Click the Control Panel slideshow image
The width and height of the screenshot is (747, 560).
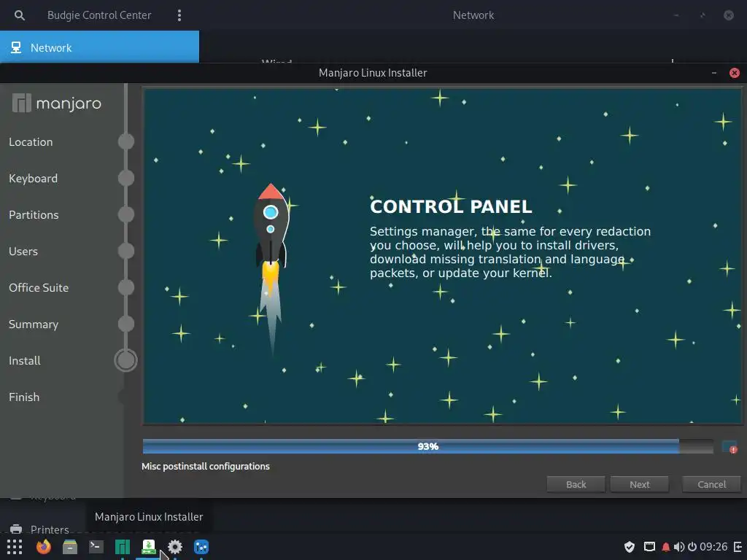point(443,256)
